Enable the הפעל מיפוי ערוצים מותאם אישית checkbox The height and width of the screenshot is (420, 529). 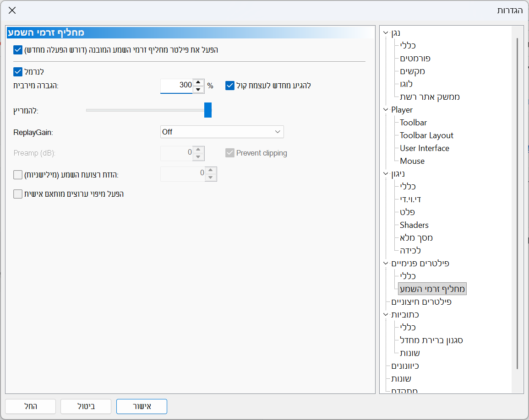pyautogui.click(x=18, y=194)
